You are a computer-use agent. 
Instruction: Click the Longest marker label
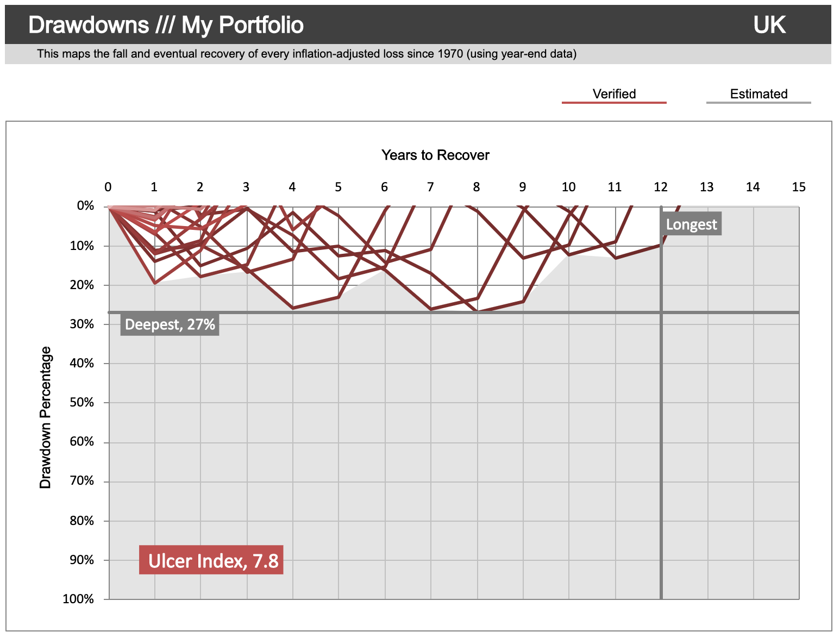[691, 224]
